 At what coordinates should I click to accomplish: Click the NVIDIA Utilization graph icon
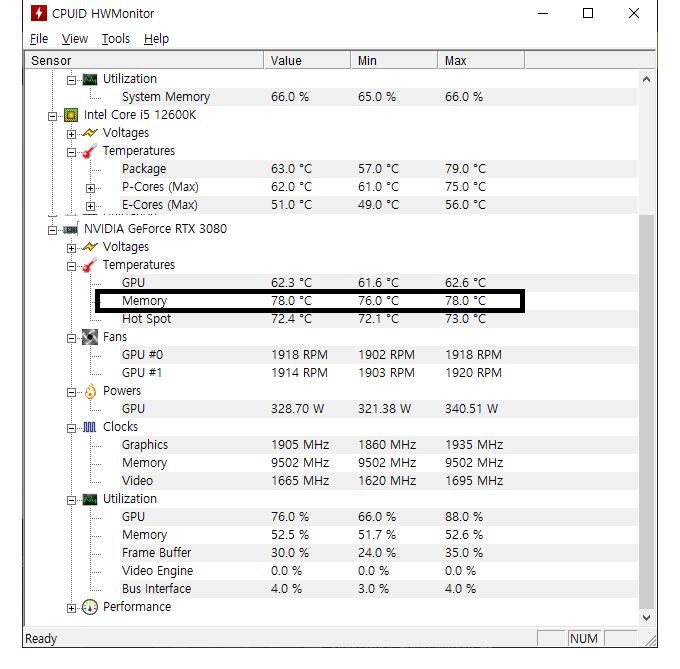90,499
